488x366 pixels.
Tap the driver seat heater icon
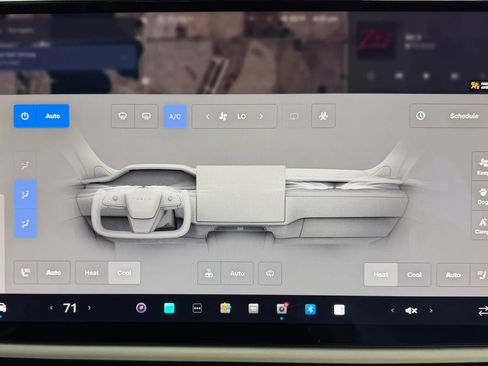click(26, 273)
